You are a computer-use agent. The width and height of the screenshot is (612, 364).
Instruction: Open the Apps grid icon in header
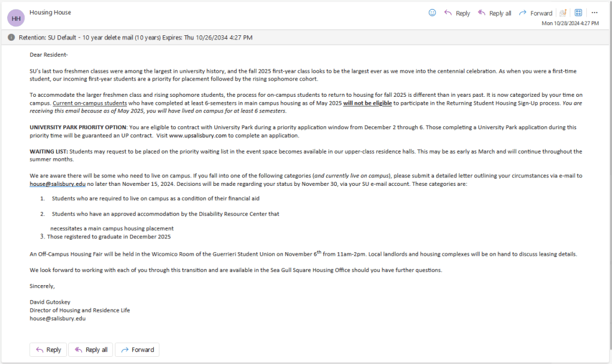[x=578, y=13]
